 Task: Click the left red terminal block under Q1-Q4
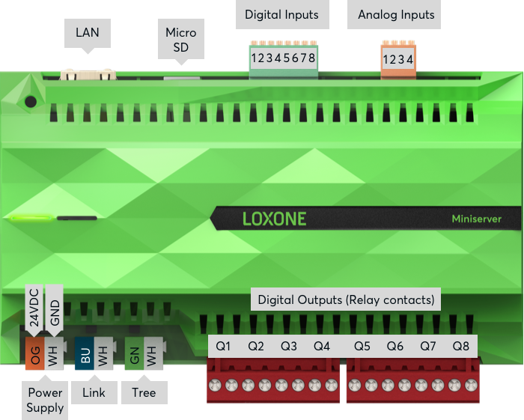tap(273, 380)
